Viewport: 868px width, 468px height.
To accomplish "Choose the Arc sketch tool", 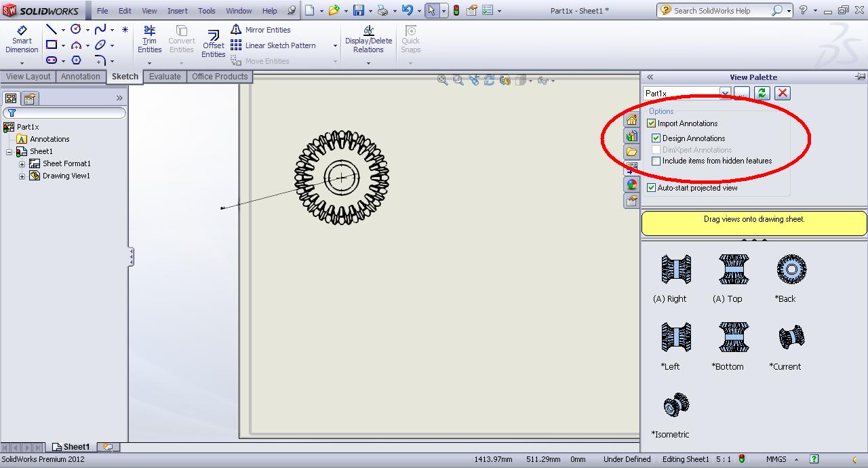I will click(76, 45).
